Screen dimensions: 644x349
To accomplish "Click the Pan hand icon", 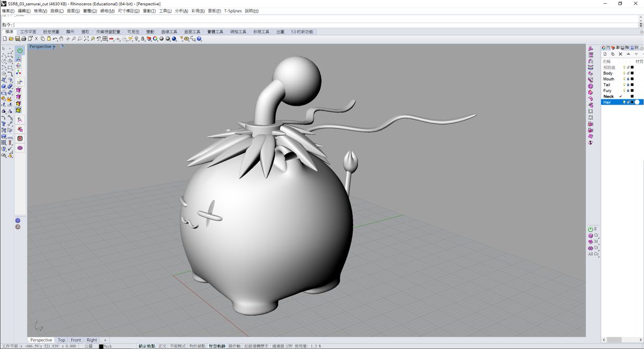I will pos(61,39).
